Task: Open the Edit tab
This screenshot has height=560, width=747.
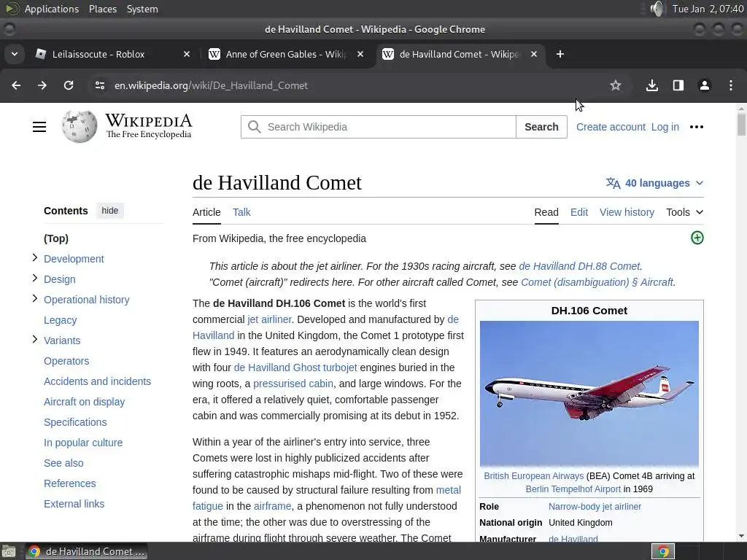Action: coord(579,212)
